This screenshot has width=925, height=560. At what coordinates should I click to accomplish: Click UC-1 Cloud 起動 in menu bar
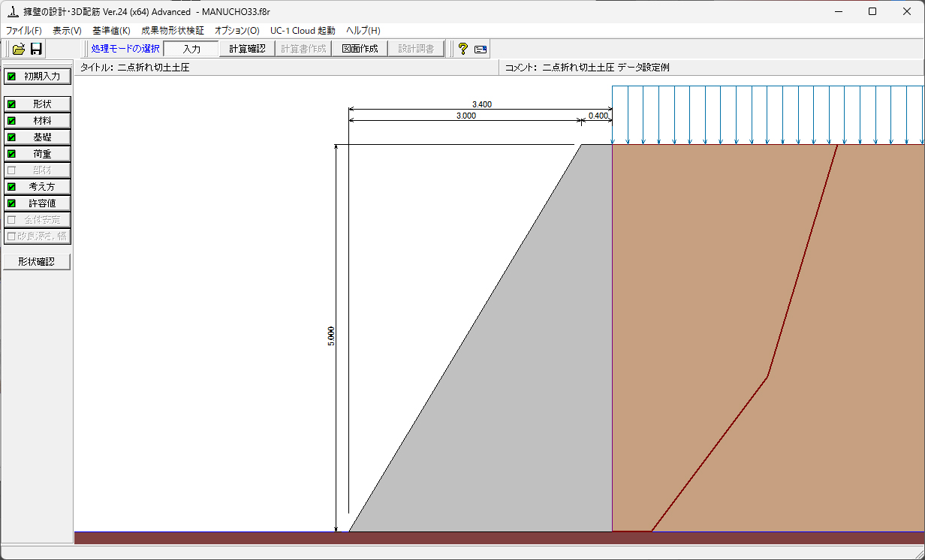coord(303,31)
